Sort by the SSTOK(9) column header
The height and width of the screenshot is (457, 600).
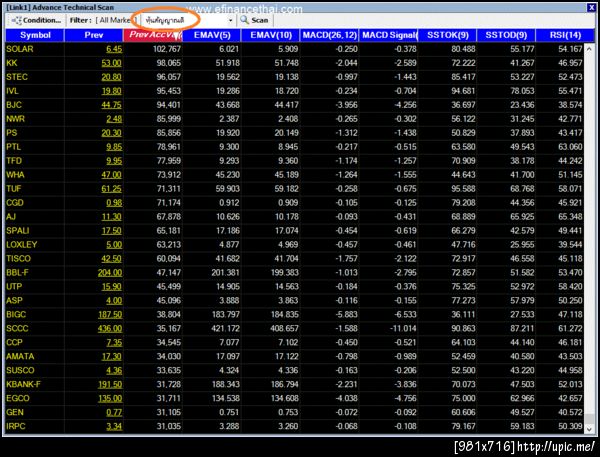pyautogui.click(x=447, y=35)
